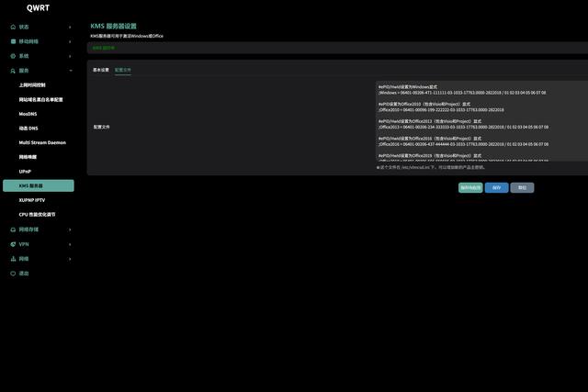Viewport: 588px width, 392px height.
Task: Open XUPNP IPTV in the sidebar
Action: tap(32, 200)
